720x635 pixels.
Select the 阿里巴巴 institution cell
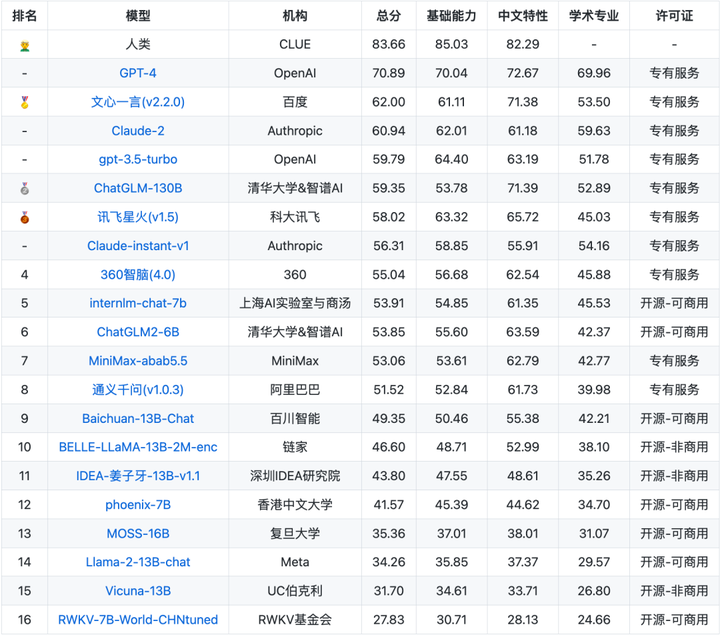click(x=295, y=390)
